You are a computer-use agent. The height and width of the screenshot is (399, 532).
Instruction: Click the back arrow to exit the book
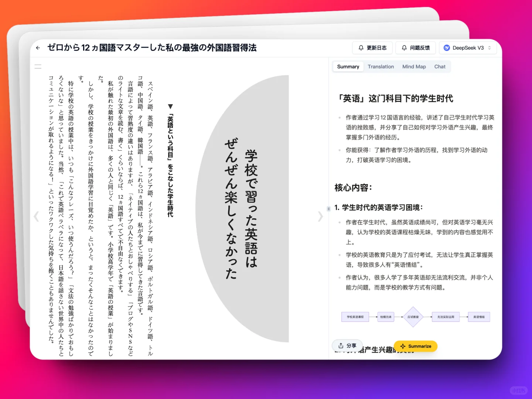(38, 48)
